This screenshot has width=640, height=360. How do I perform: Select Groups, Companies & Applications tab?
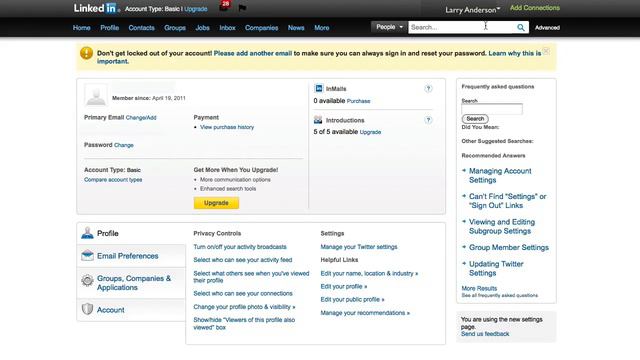click(131, 282)
